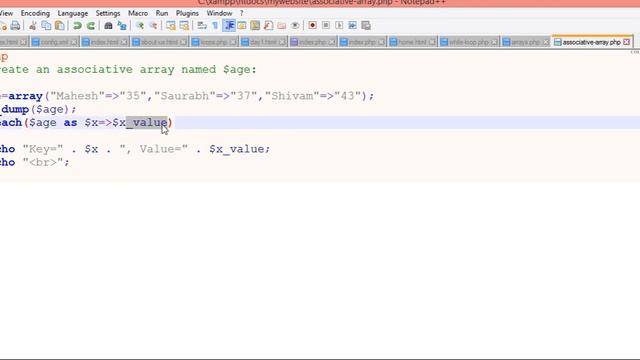Open the Language menu

coord(73,13)
